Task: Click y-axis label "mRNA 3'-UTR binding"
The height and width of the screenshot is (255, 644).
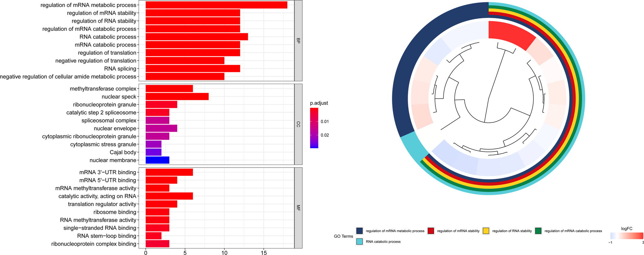Action: click(x=108, y=172)
